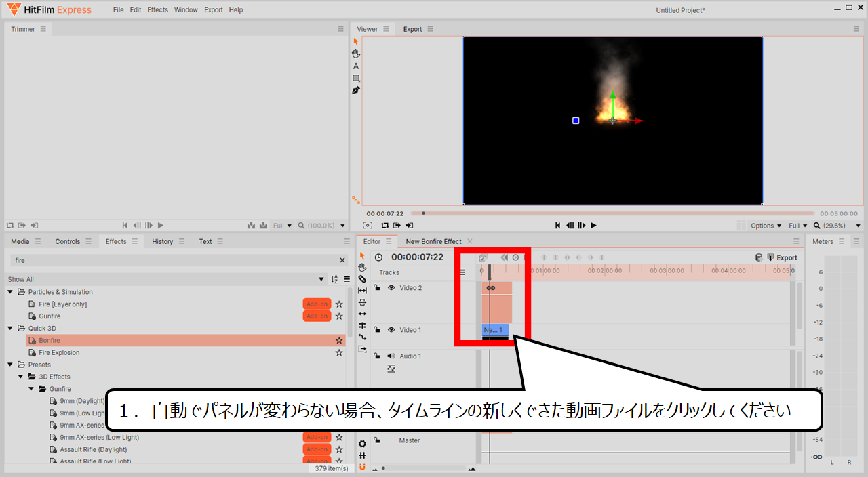Viewport: 868px width, 477px height.
Task: Toggle loop playback in the Viewer
Action: [384, 226]
